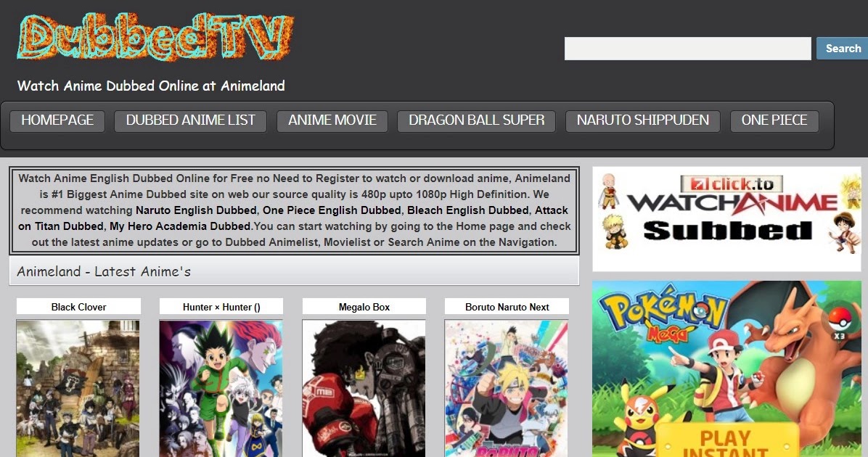The height and width of the screenshot is (457, 868).
Task: Click the 'Animeland - Latest Anime's' heading
Action: pos(104,271)
